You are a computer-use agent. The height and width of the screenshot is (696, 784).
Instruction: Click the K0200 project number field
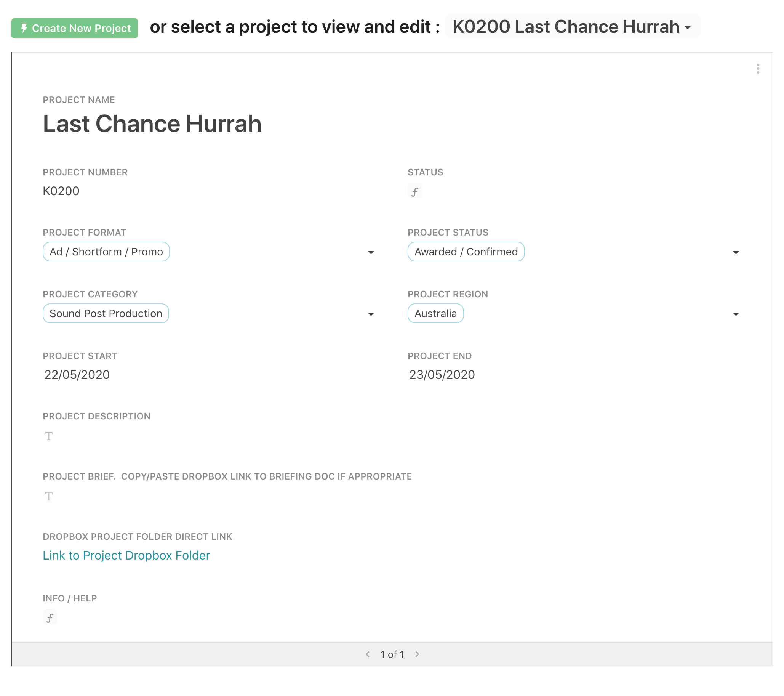tap(61, 191)
